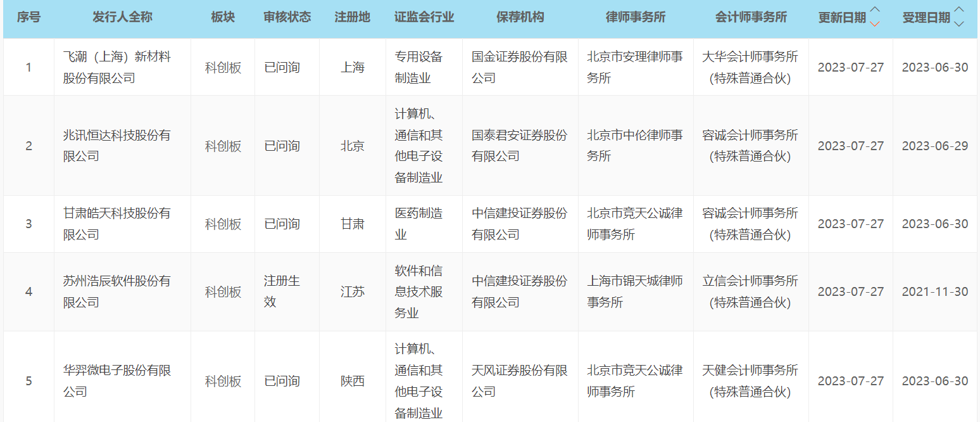Click the 证监会行业 column header

(424, 17)
